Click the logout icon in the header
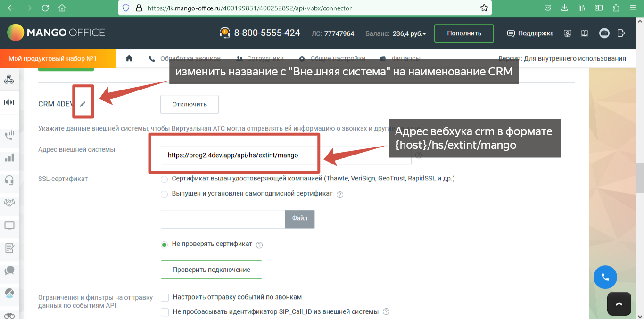This screenshot has height=319, width=644. 621,33
